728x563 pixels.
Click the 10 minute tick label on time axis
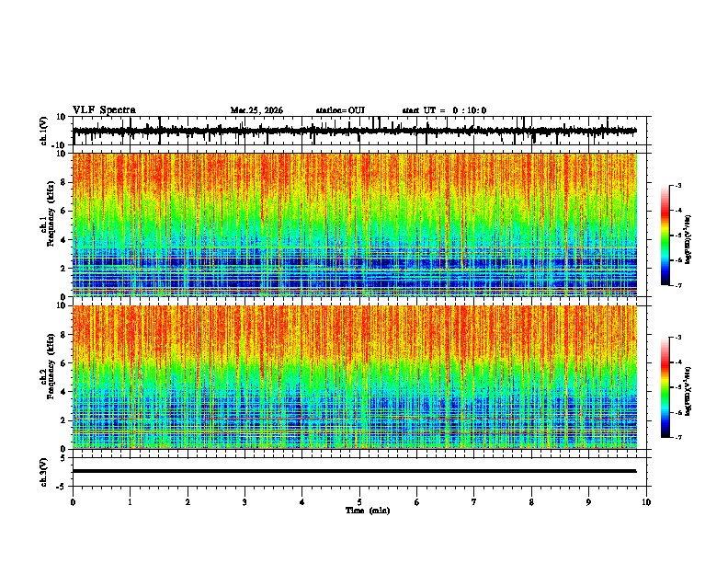click(x=646, y=502)
